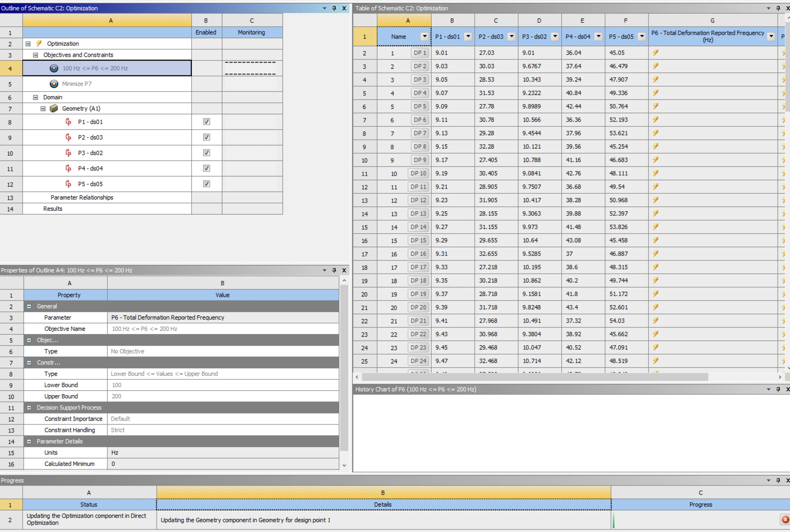The image size is (790, 532).
Task: Click the DP 7 design point button
Action: click(x=420, y=133)
